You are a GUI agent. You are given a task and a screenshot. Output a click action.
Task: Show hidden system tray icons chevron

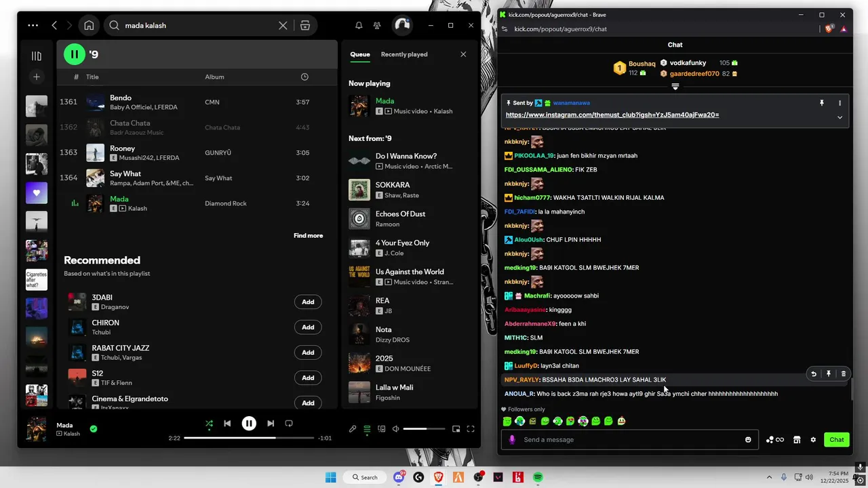[x=771, y=477]
